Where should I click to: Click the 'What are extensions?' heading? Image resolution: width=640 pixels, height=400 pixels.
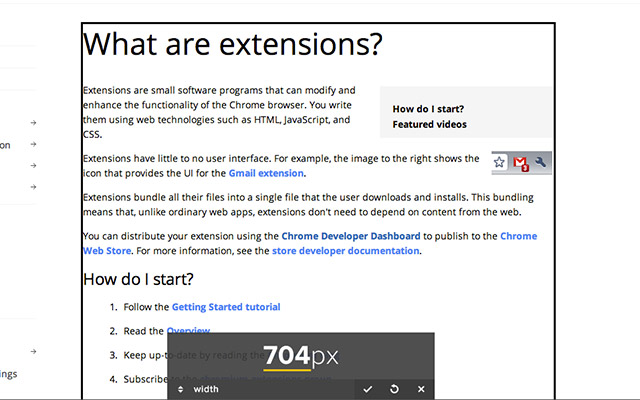click(233, 44)
